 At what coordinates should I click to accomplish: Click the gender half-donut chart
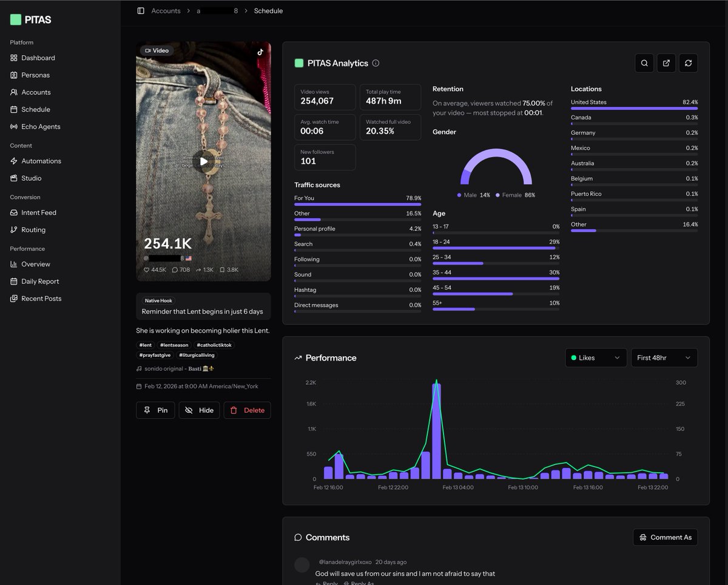496,166
